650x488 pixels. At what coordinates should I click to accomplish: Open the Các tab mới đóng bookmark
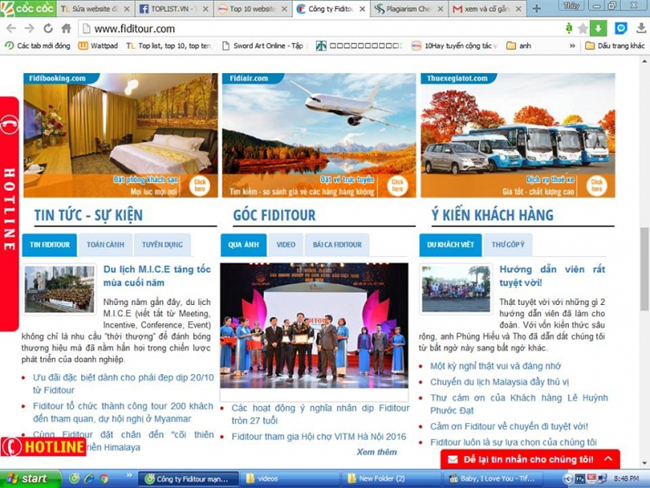click(x=37, y=46)
